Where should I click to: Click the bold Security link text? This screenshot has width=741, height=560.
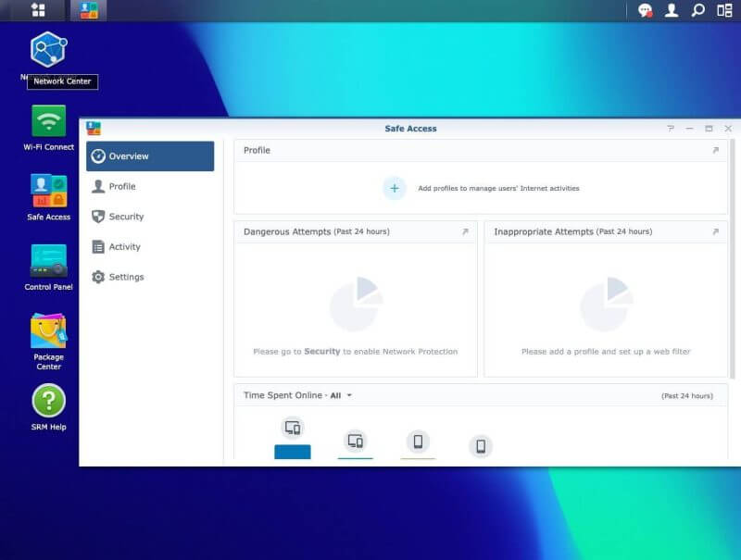(321, 352)
